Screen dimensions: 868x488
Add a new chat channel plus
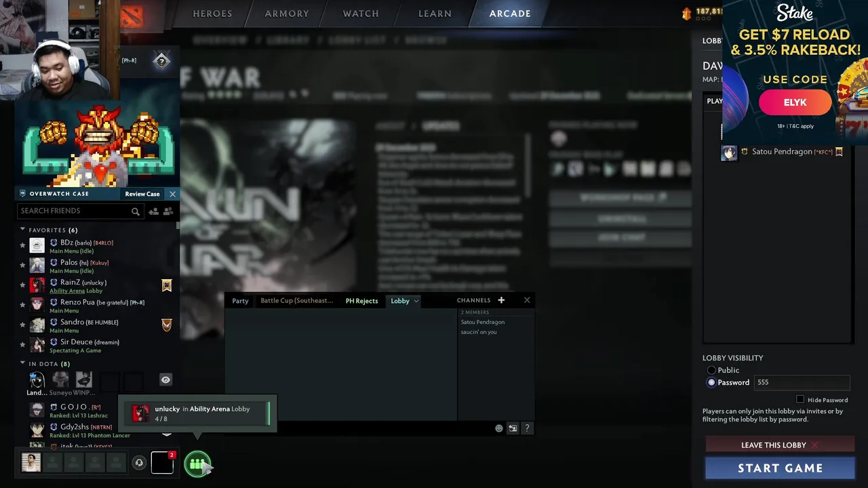(x=501, y=300)
